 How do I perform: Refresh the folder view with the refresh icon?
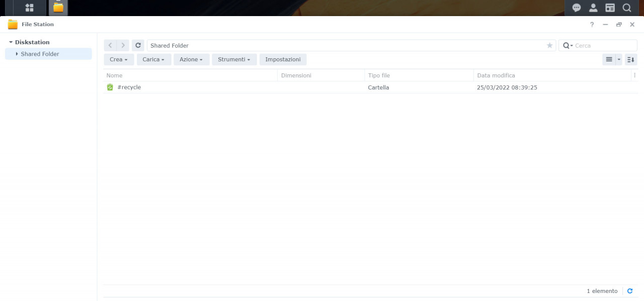(x=137, y=45)
